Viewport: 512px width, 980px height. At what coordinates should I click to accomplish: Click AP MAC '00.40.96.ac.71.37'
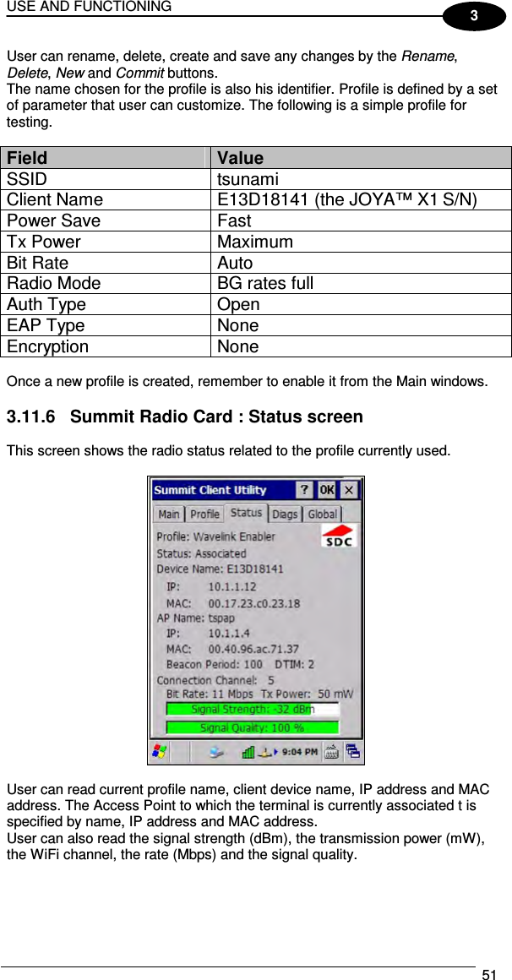[253, 649]
